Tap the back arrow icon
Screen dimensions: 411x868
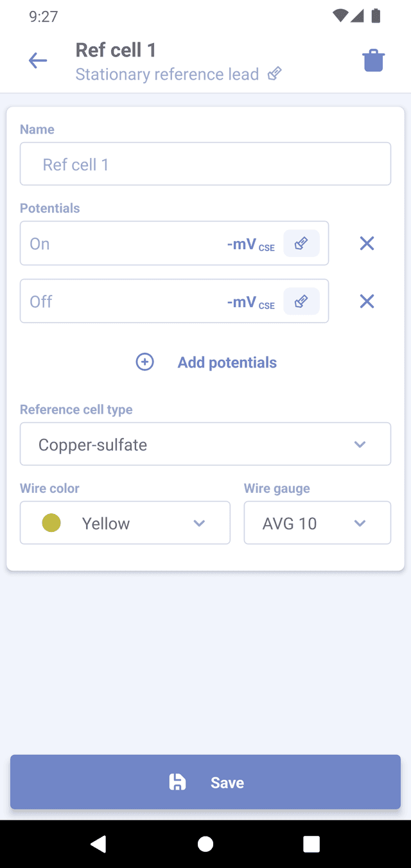[x=38, y=61]
